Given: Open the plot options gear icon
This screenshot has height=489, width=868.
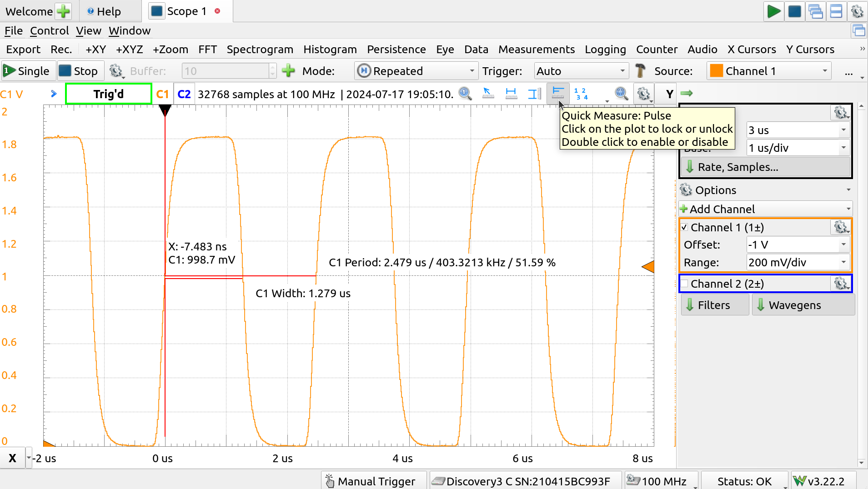Looking at the screenshot, I should [x=643, y=94].
